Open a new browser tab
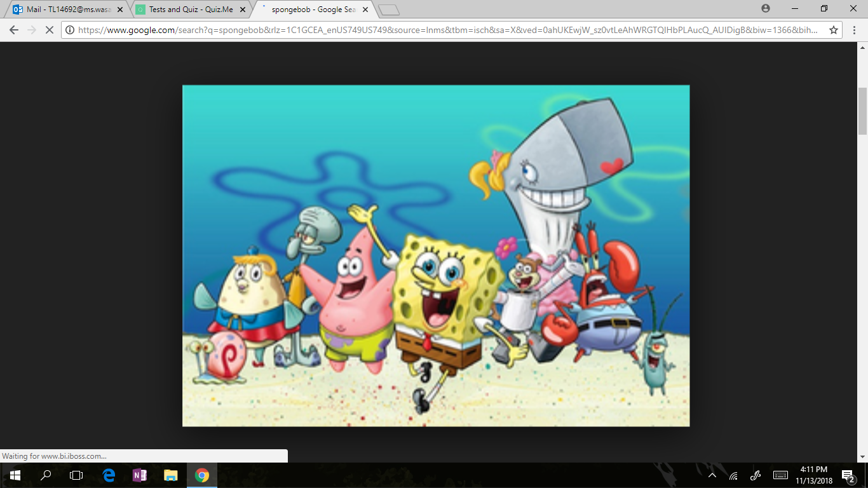Viewport: 868px width, 488px height. pos(389,10)
